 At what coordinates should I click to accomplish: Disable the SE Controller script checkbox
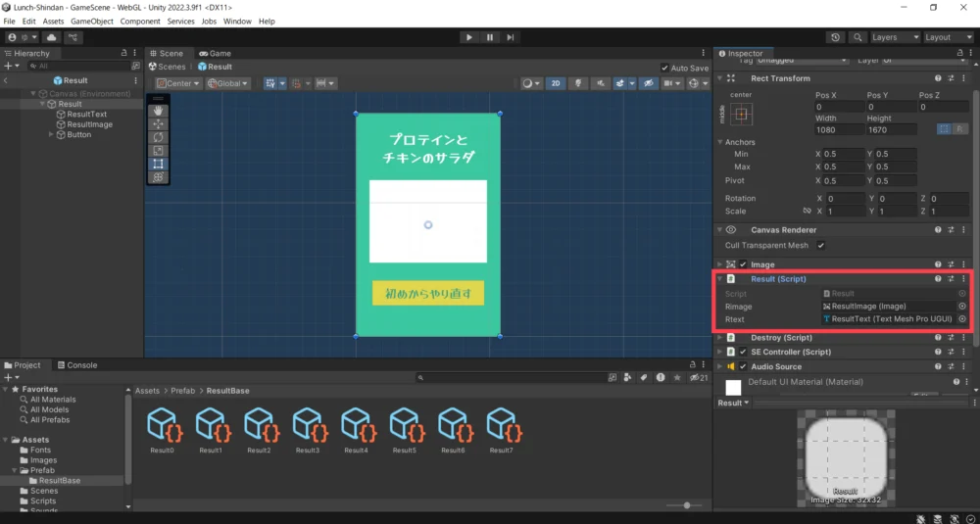click(743, 353)
